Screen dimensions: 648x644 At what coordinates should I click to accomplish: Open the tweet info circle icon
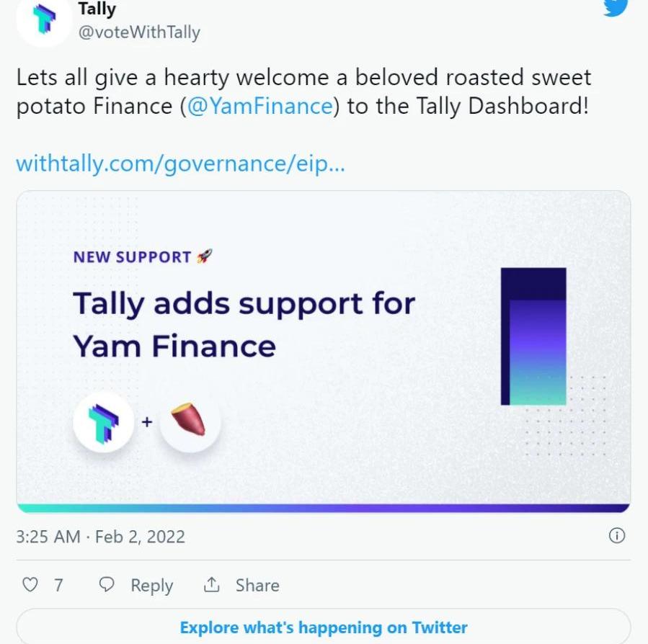(617, 536)
